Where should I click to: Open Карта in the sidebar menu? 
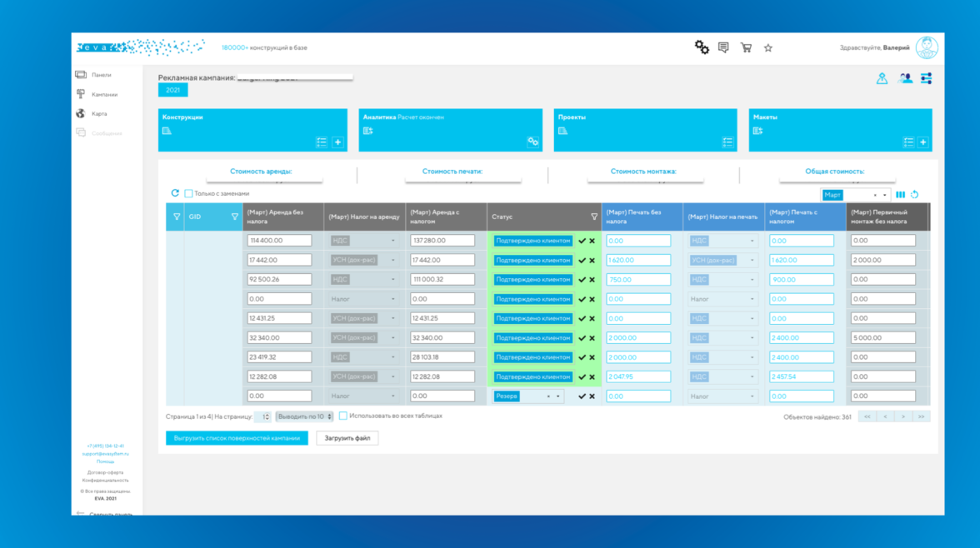pyautogui.click(x=99, y=114)
